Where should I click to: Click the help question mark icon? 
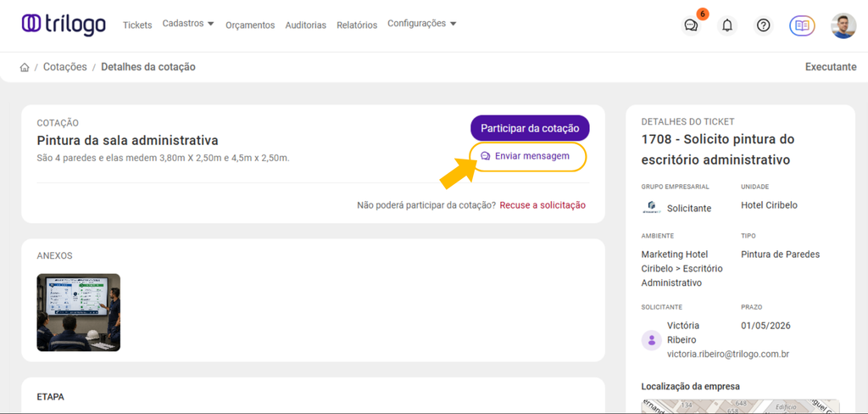click(764, 25)
